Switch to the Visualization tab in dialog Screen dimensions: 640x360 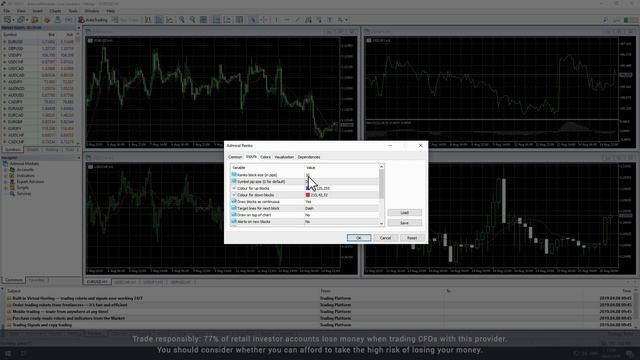pos(284,157)
